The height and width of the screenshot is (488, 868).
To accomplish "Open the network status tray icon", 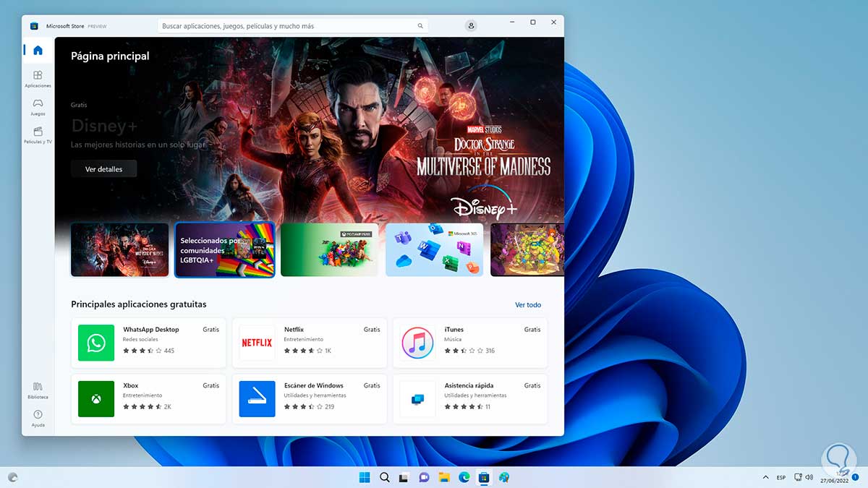I will [798, 477].
